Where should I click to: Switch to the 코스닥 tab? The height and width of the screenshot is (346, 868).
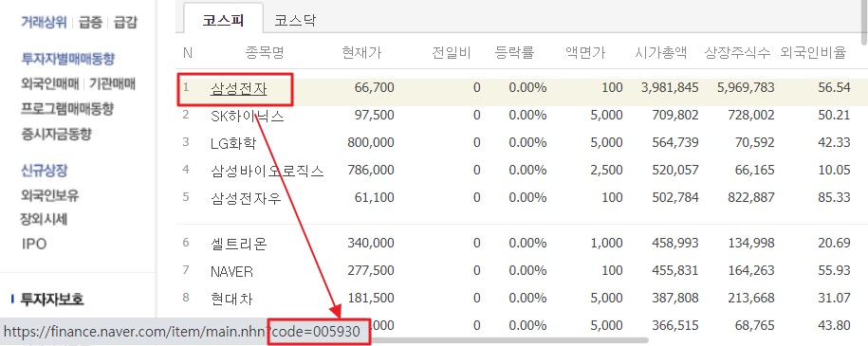[296, 21]
